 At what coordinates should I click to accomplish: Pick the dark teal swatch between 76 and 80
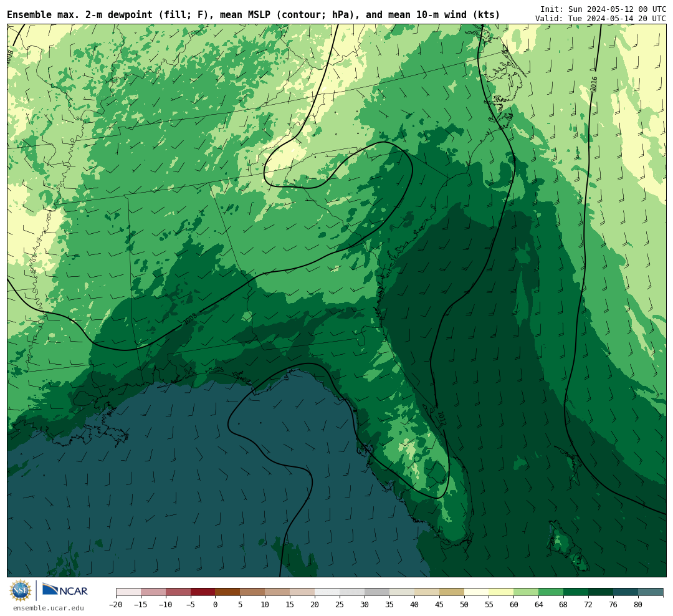click(626, 592)
